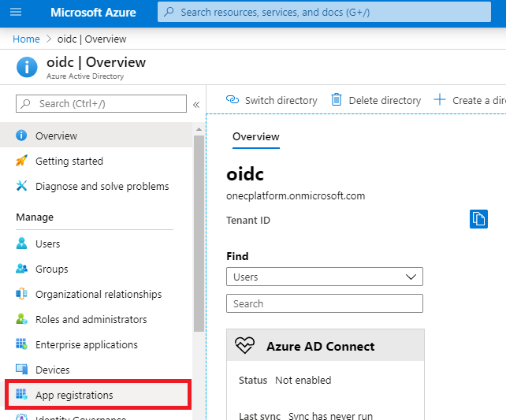Select Overview in the left sidebar
506x420 pixels.
[x=56, y=136]
